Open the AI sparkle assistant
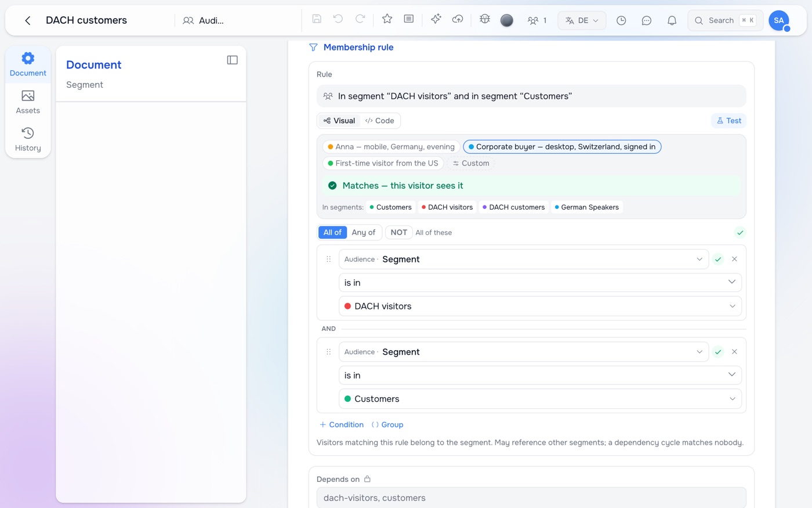Screen dimensions: 812x508 click(436, 19)
